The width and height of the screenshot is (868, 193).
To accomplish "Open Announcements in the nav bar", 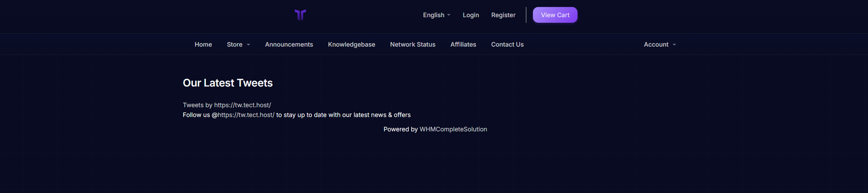I will coord(289,44).
